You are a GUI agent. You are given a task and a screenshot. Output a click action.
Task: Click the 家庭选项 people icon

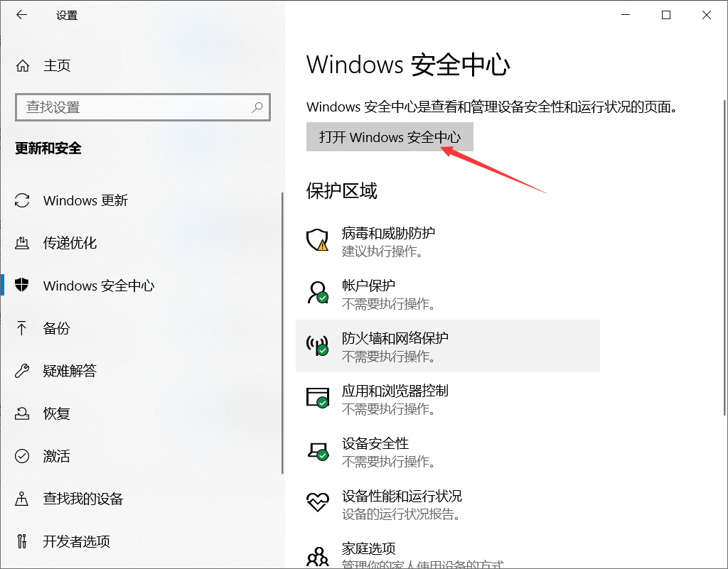coord(318,557)
